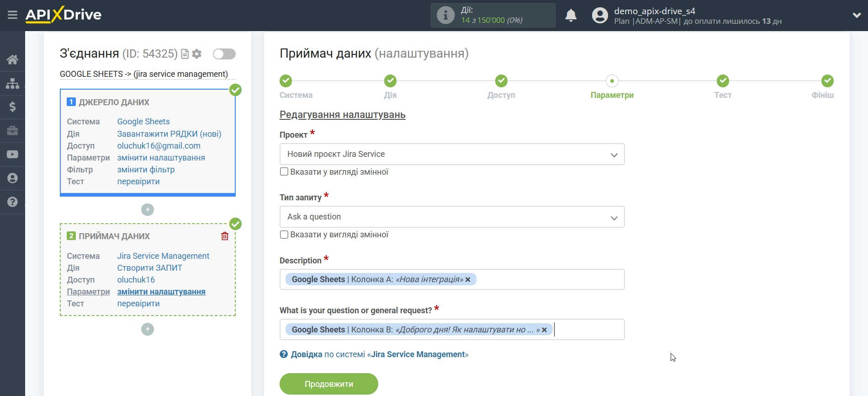This screenshot has width=868, height=396.
Task: Open the home dashboard icon
Action: point(12,59)
